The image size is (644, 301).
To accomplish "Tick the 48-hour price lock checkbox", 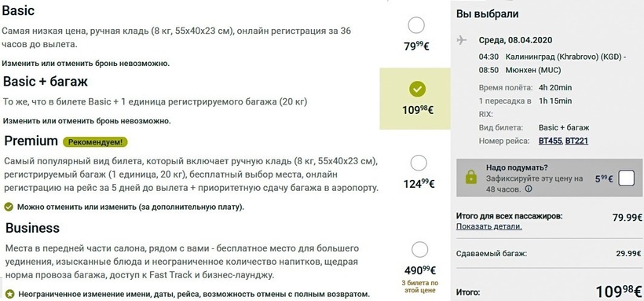I will click(x=627, y=179).
